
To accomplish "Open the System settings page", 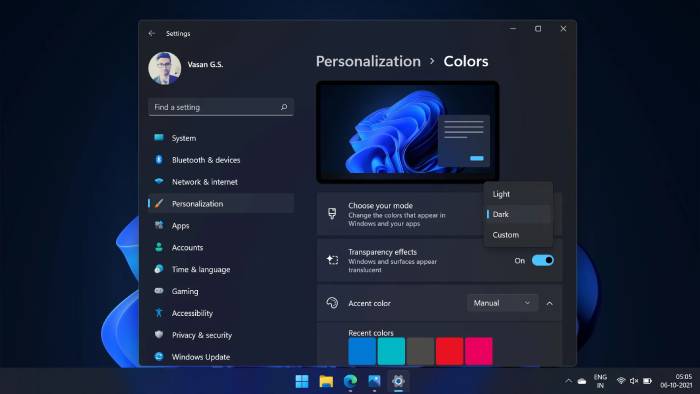I will (221, 138).
